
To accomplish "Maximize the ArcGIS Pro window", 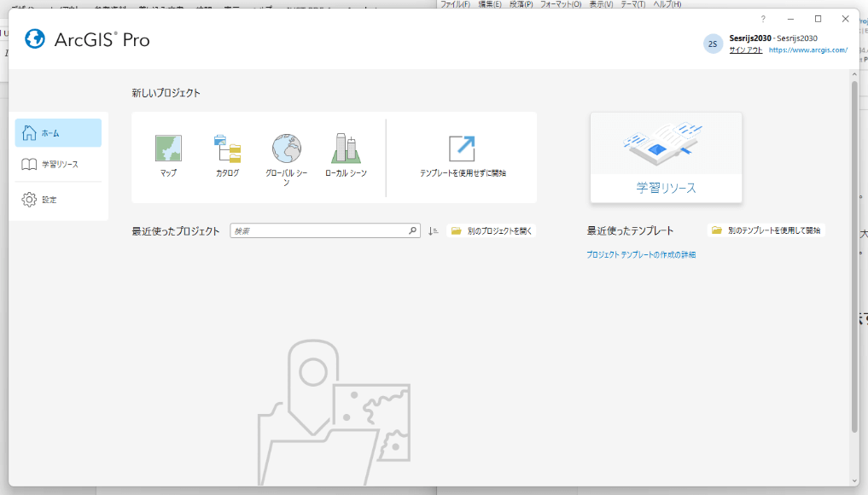I will [x=818, y=19].
